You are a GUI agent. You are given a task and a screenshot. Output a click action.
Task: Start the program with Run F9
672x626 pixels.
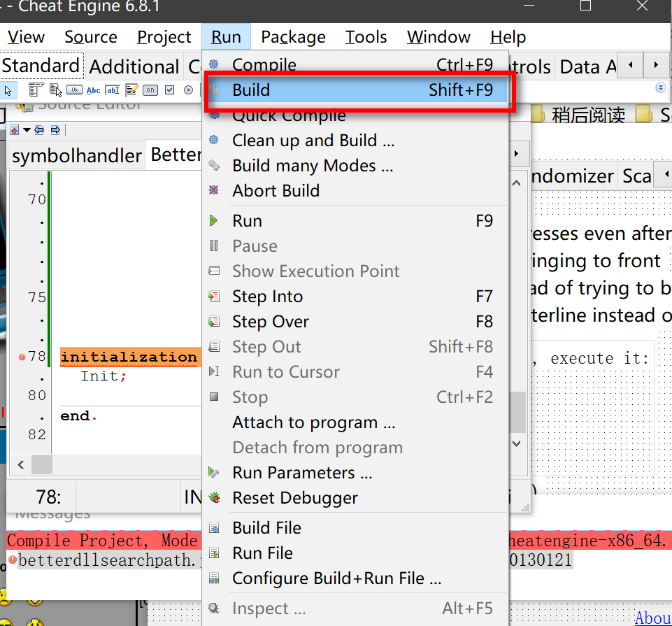pos(356,221)
